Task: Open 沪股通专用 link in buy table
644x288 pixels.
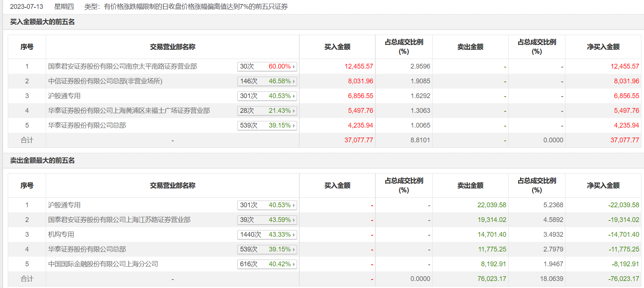Action: point(64,96)
